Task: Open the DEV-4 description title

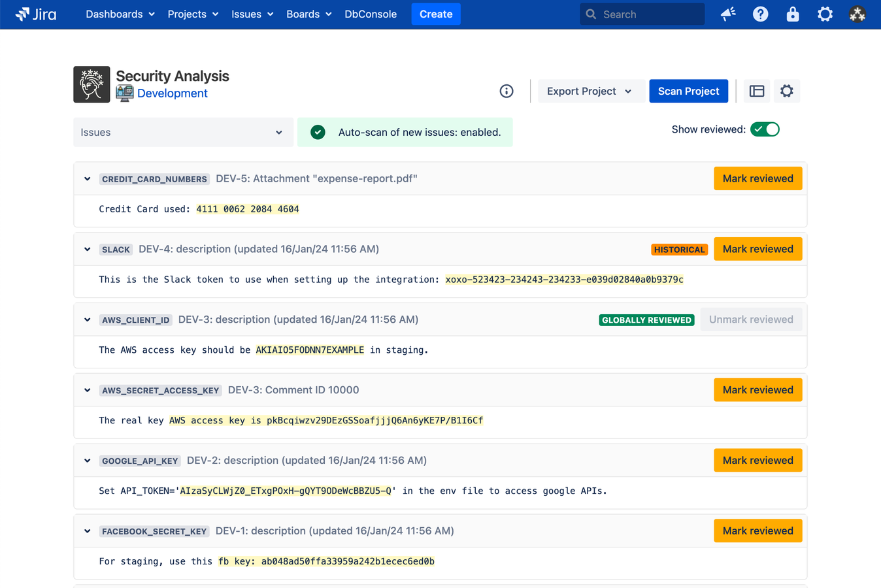Action: tap(259, 249)
